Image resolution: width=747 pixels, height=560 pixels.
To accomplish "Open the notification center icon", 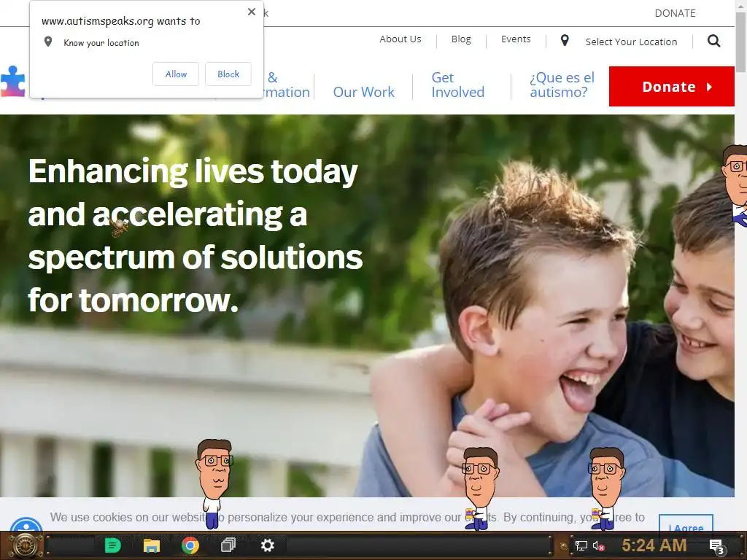I will [716, 546].
